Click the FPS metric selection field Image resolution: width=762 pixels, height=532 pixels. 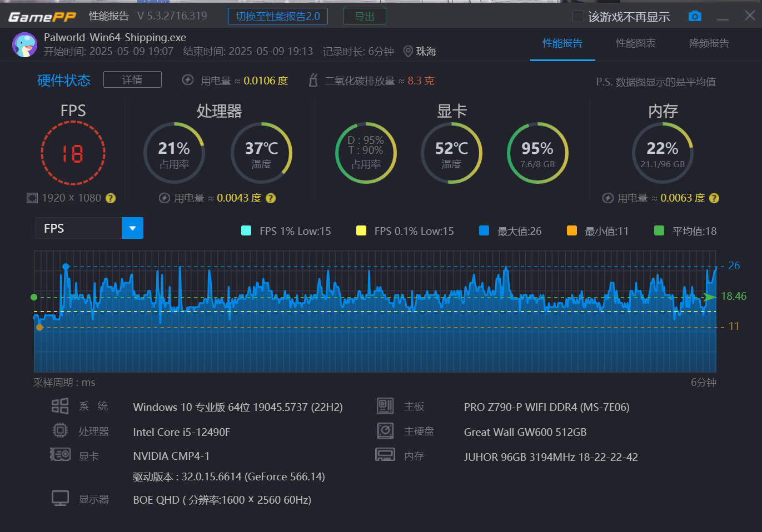78,228
